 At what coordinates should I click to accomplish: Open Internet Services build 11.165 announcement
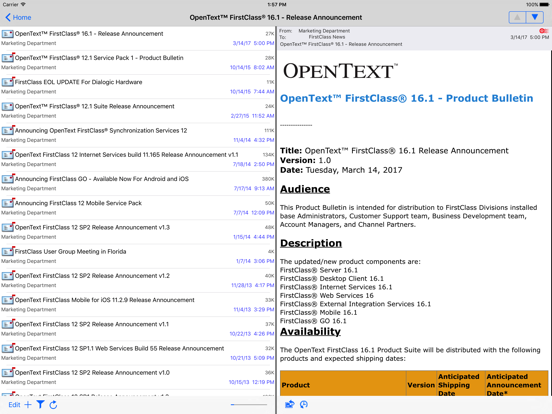137,159
